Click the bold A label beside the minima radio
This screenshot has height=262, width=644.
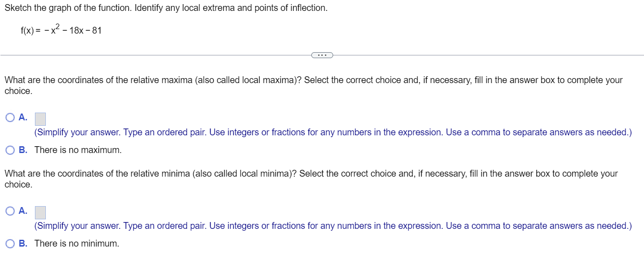click(22, 211)
